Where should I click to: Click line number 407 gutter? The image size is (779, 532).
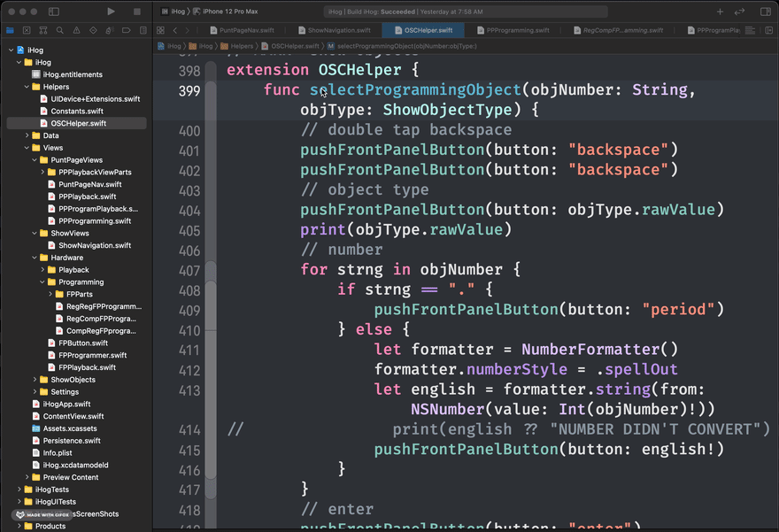click(189, 271)
